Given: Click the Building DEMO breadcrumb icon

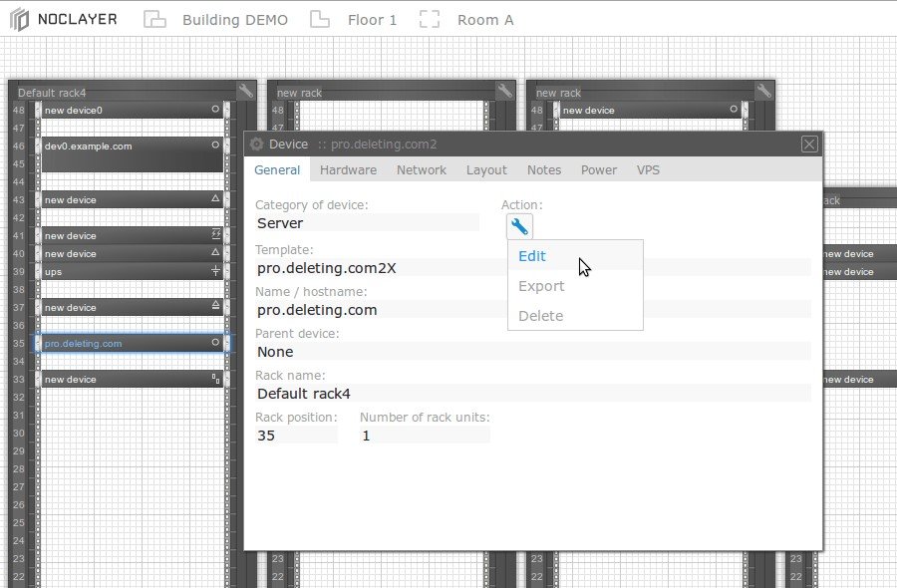Looking at the screenshot, I should 154,20.
